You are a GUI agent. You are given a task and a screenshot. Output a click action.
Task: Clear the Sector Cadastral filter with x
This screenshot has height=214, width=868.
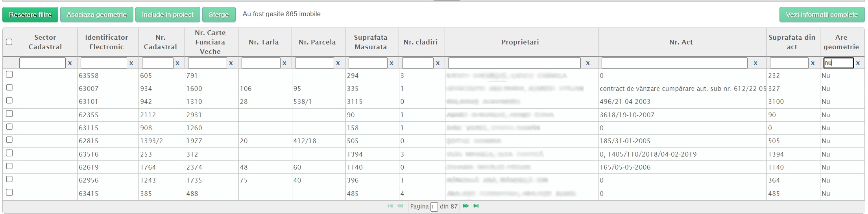coord(70,63)
